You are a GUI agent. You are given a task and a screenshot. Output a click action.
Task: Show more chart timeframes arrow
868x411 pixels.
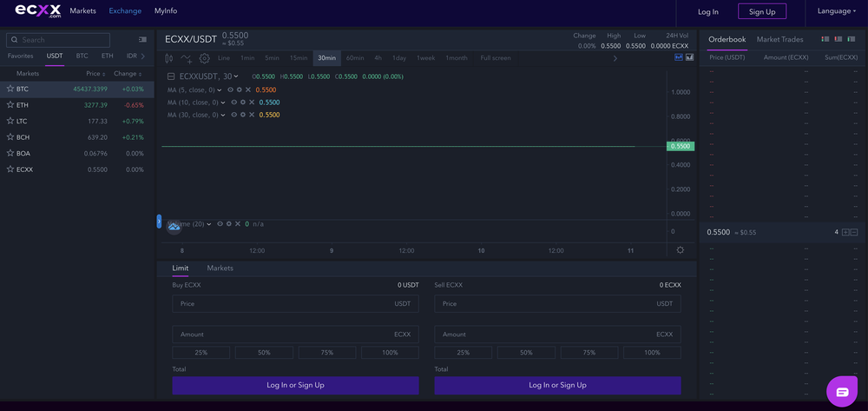pyautogui.click(x=615, y=58)
